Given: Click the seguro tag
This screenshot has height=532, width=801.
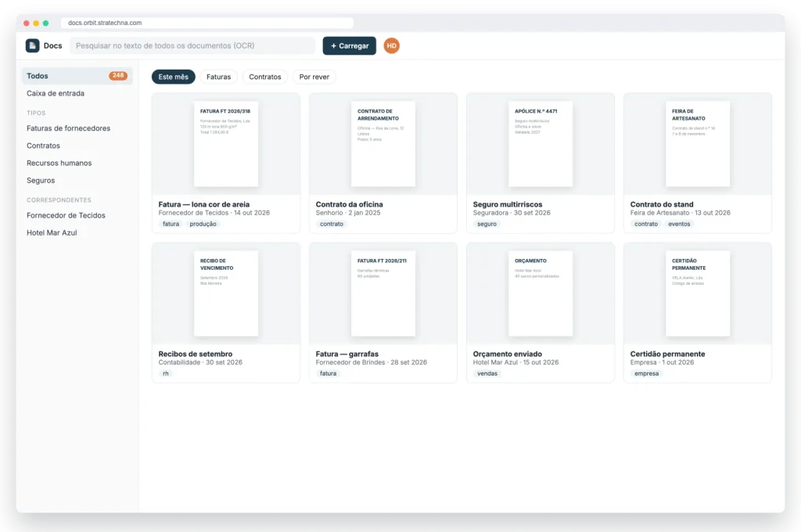Looking at the screenshot, I should [x=487, y=224].
